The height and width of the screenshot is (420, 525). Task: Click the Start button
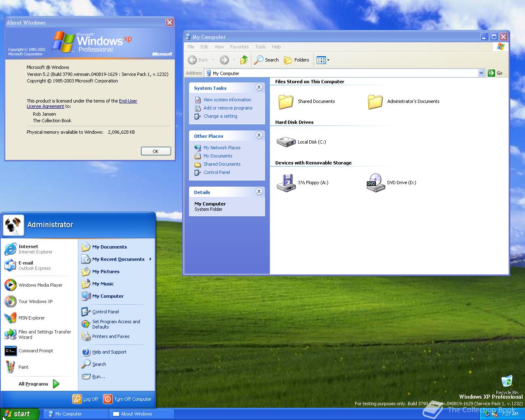[x=19, y=414]
